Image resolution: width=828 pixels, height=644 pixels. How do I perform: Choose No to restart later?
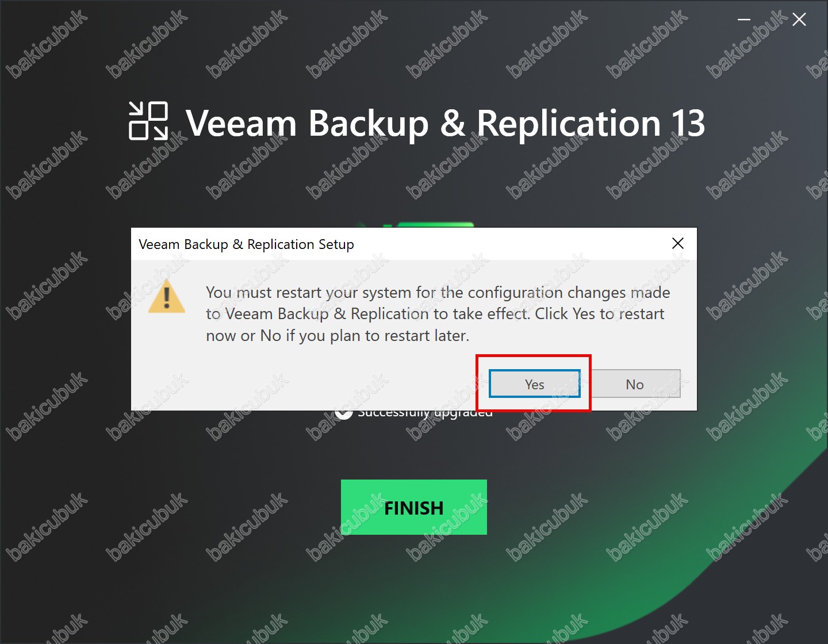pyautogui.click(x=635, y=384)
